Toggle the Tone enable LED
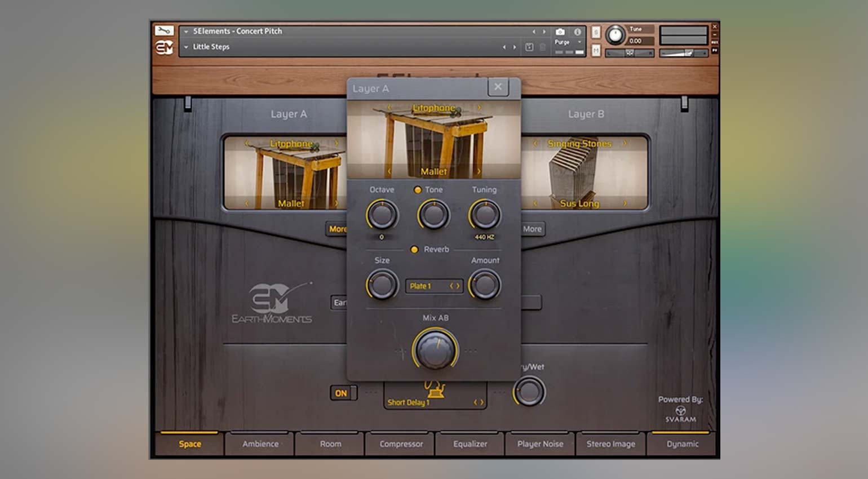 point(418,190)
